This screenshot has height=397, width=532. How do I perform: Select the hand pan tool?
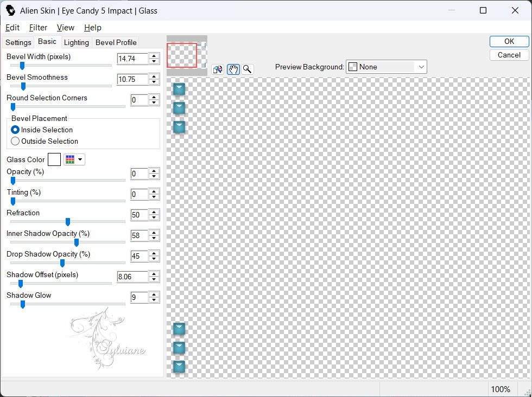click(x=233, y=69)
